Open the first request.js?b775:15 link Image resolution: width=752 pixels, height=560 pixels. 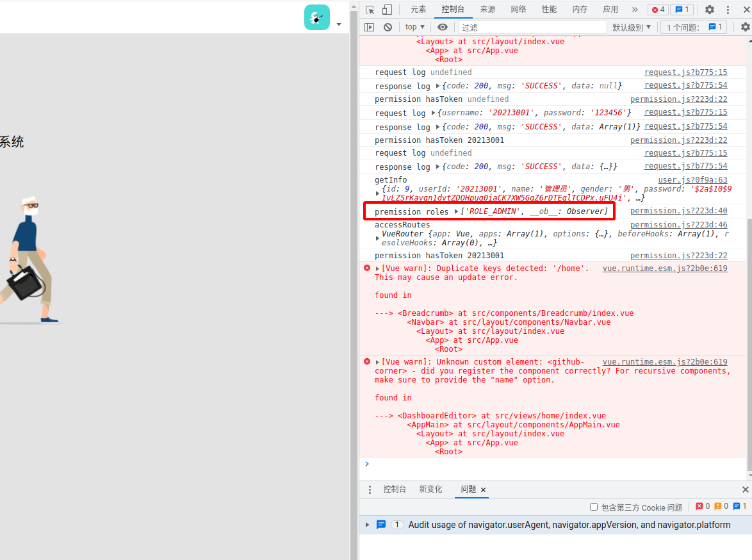pos(686,72)
